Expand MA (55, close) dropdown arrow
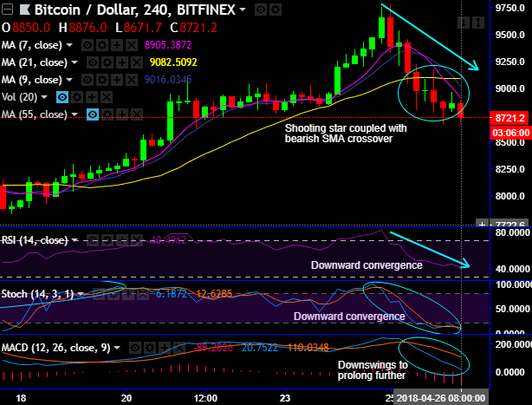Screen dimensions: 532x405 click(x=75, y=114)
